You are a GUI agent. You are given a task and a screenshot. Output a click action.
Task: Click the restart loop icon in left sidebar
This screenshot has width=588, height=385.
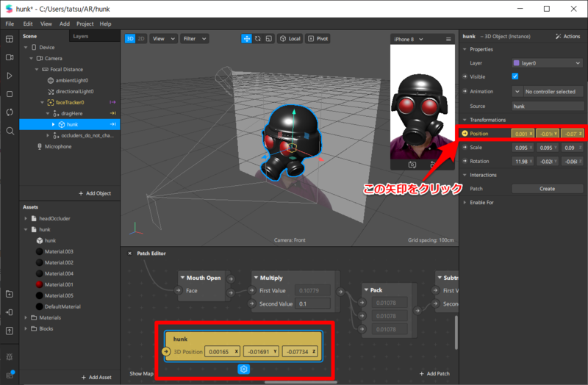10,112
